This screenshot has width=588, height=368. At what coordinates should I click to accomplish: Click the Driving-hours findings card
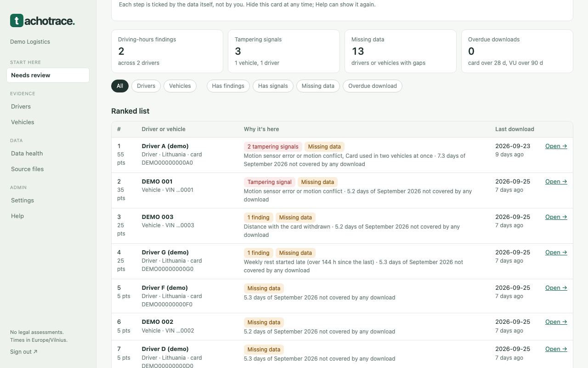pyautogui.click(x=167, y=51)
